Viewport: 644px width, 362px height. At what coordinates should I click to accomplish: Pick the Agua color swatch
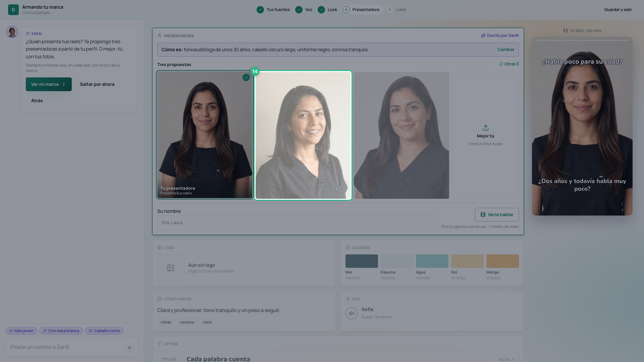click(x=432, y=261)
